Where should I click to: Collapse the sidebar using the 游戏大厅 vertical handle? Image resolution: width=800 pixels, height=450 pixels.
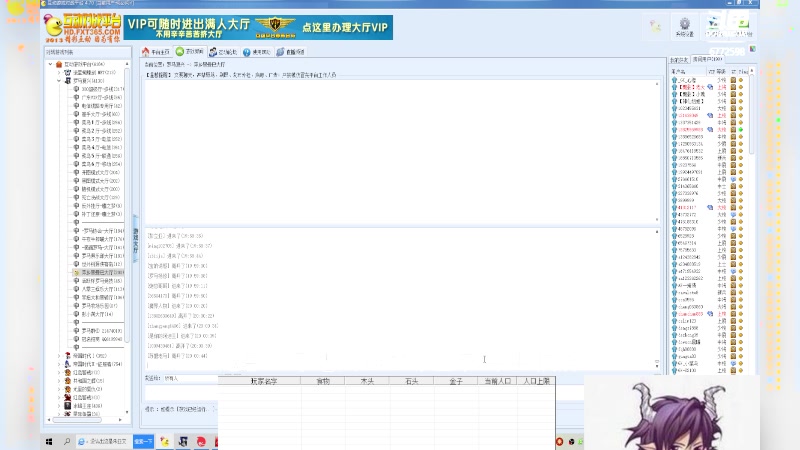click(x=135, y=239)
